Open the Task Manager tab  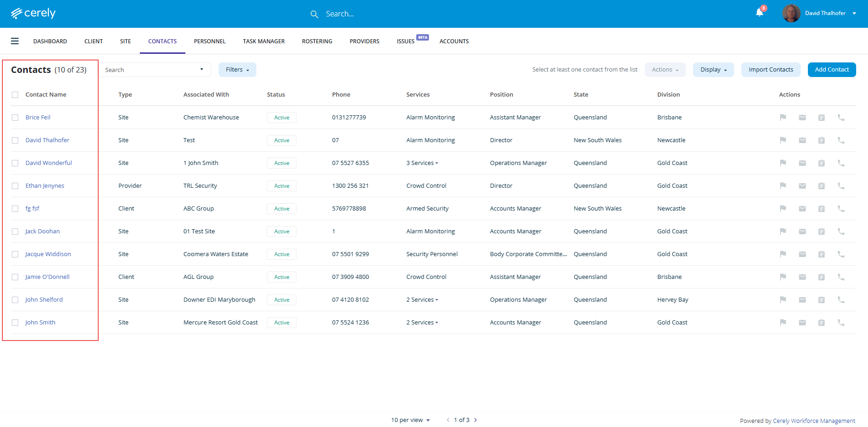pyautogui.click(x=264, y=41)
